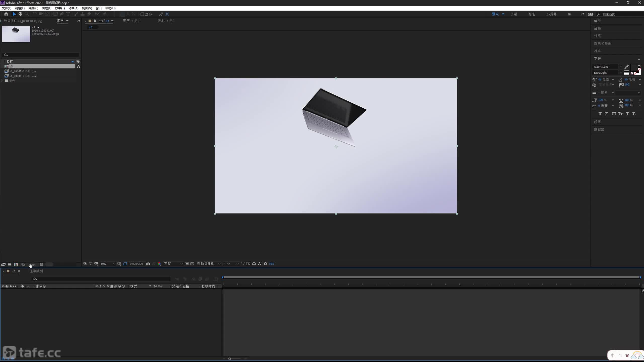
Task: Open the 50% magnification dropdown
Action: (108, 264)
